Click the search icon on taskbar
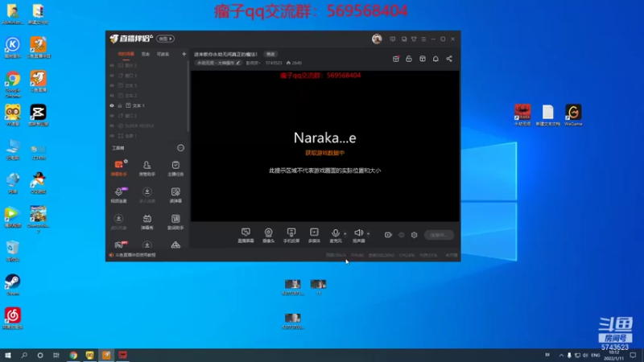644x362 pixels. (24, 355)
